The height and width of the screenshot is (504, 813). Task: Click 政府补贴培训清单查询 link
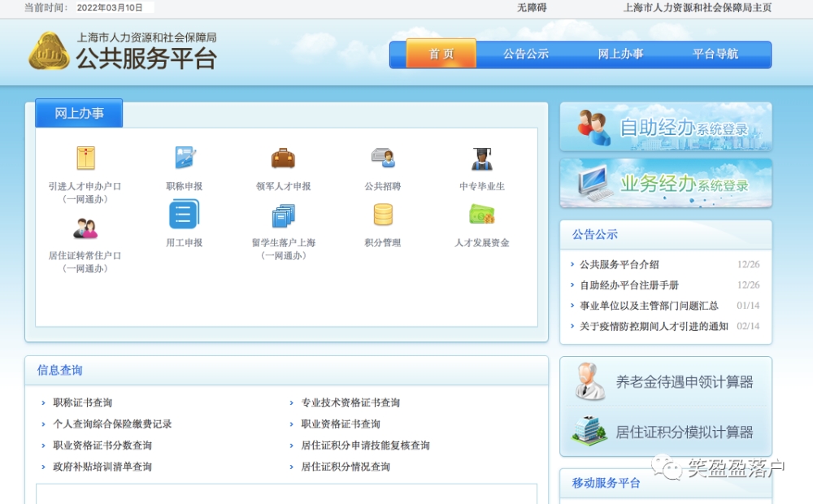(x=102, y=466)
